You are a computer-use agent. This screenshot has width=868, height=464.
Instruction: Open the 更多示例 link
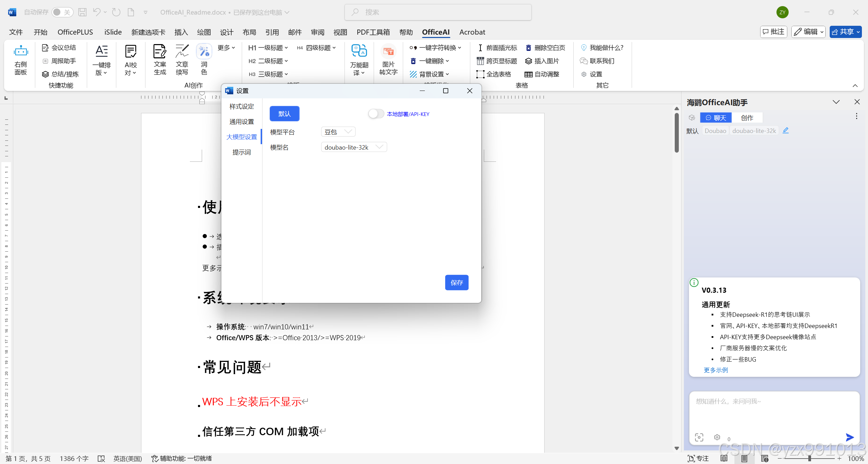[715, 370]
